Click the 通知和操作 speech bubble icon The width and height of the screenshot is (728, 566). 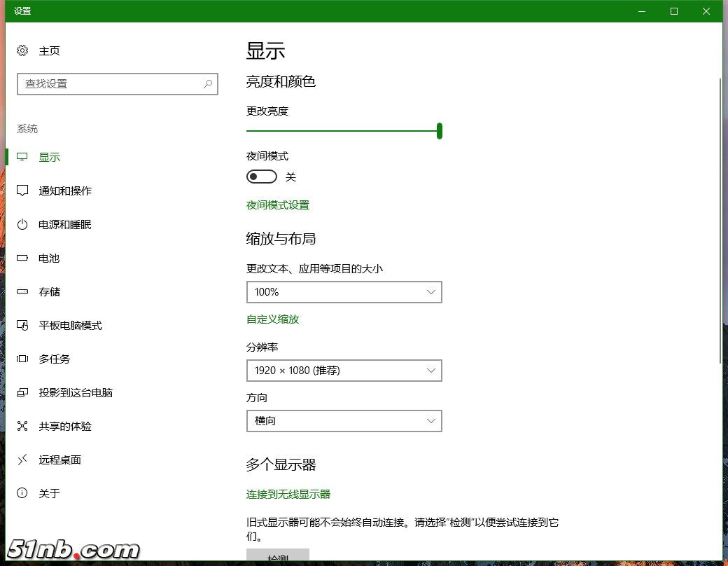tap(22, 191)
